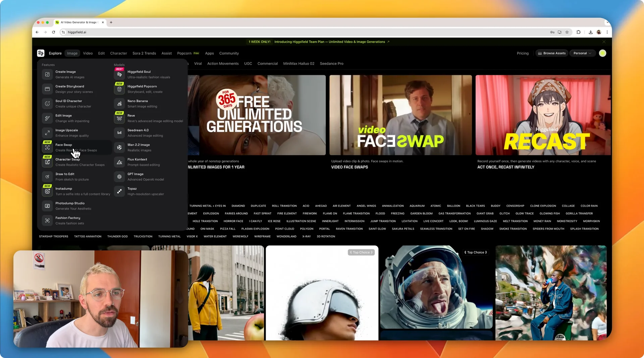The image size is (644, 358).
Task: Select the UGC category tab
Action: tap(248, 64)
